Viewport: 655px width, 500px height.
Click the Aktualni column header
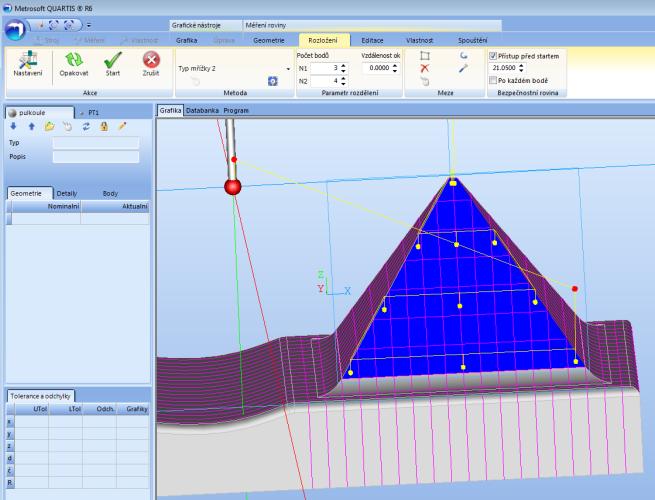[115, 206]
